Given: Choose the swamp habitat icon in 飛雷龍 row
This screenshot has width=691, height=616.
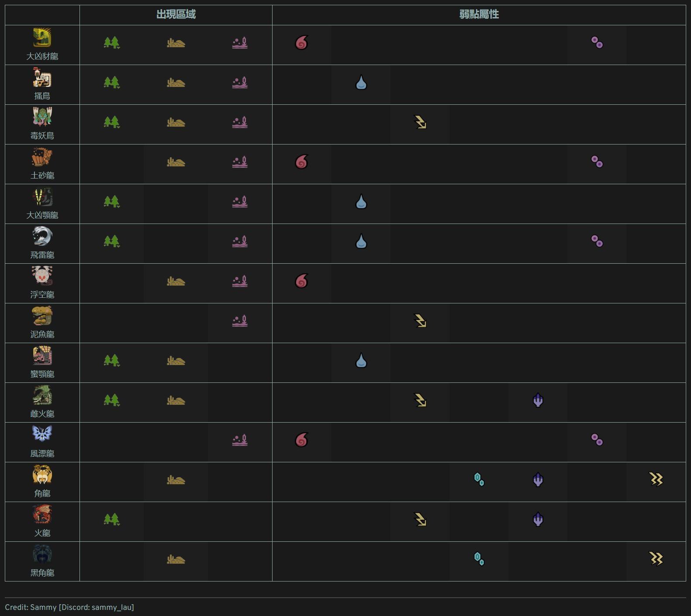Looking at the screenshot, I should pos(240,241).
